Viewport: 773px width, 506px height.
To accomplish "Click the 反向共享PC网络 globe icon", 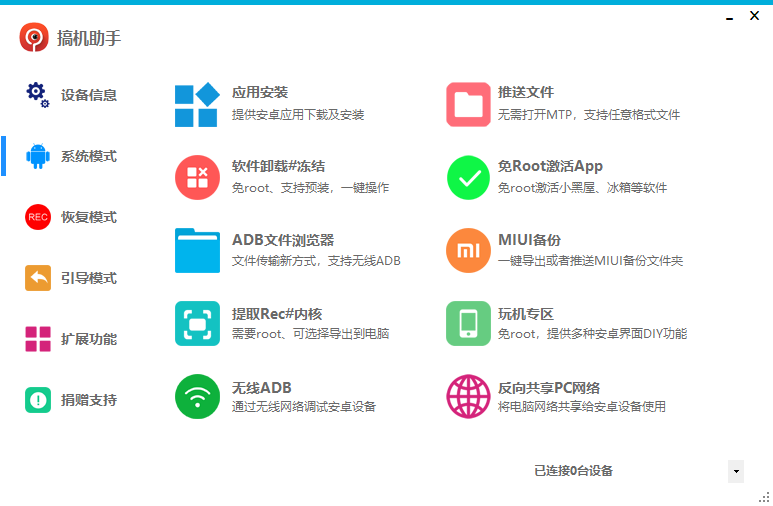I will (468, 397).
